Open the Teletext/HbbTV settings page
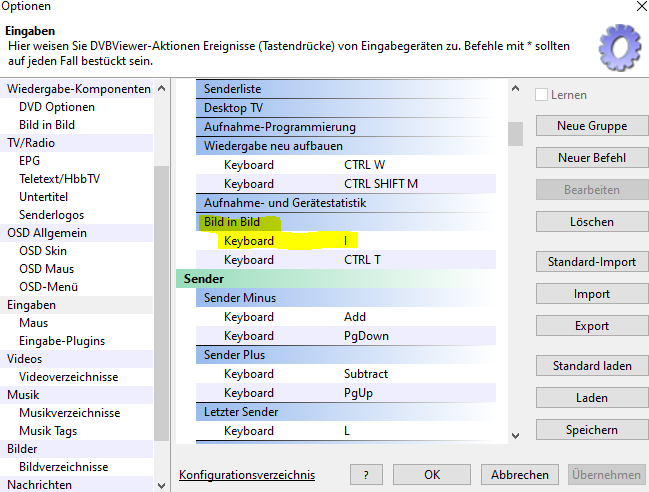This screenshot has width=649, height=492. (59, 179)
